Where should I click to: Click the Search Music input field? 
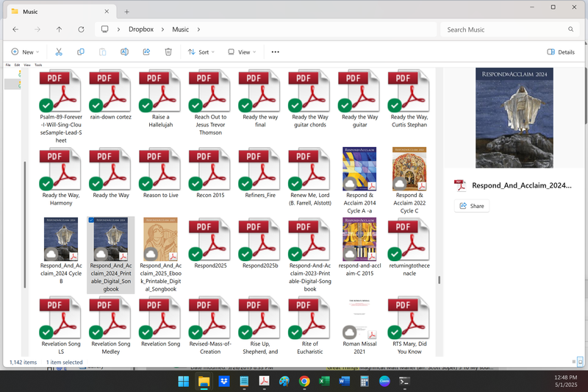(x=506, y=29)
